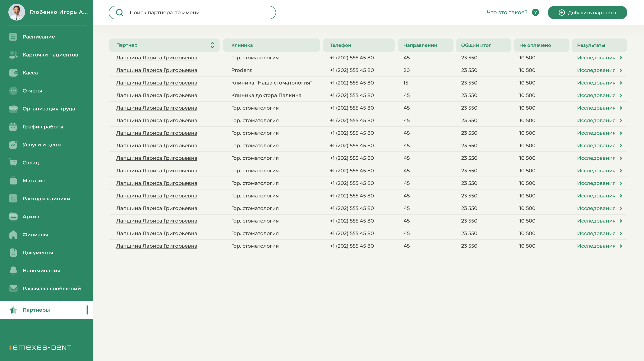
Task: Click the user profile avatar
Action: click(x=17, y=12)
